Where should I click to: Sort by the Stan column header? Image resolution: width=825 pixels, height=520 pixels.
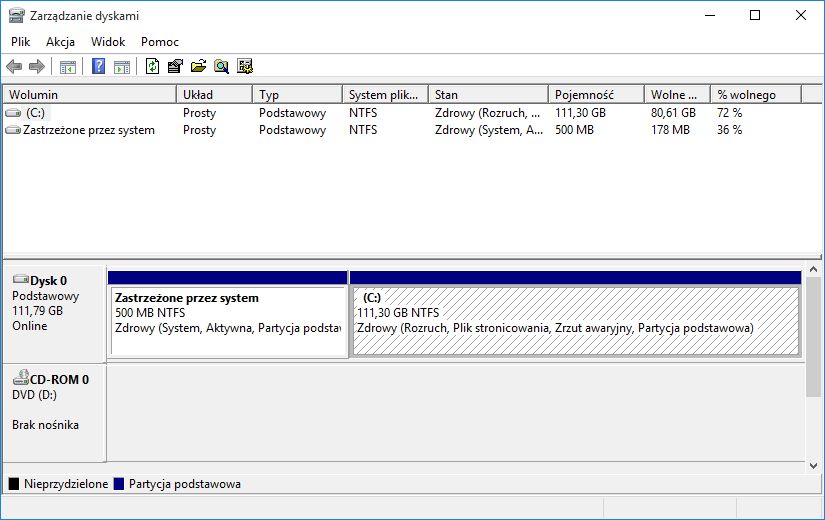tap(488, 95)
